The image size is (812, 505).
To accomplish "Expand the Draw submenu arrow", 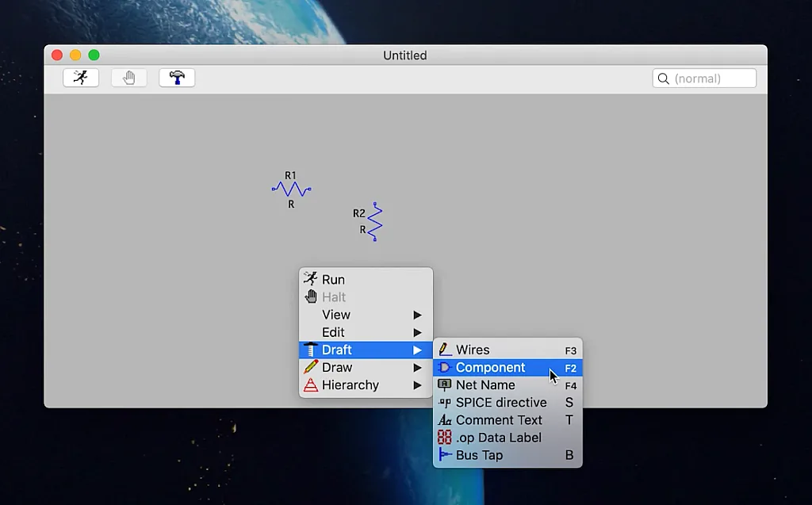I will [x=417, y=368].
